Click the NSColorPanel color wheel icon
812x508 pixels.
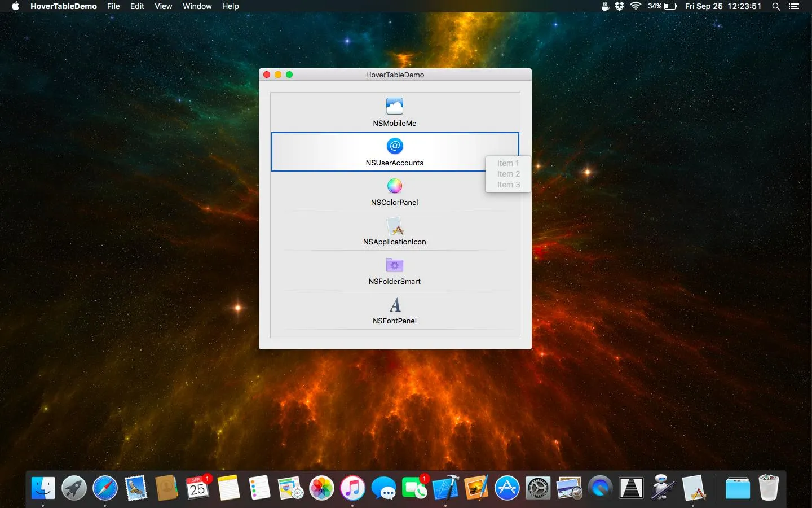tap(395, 186)
